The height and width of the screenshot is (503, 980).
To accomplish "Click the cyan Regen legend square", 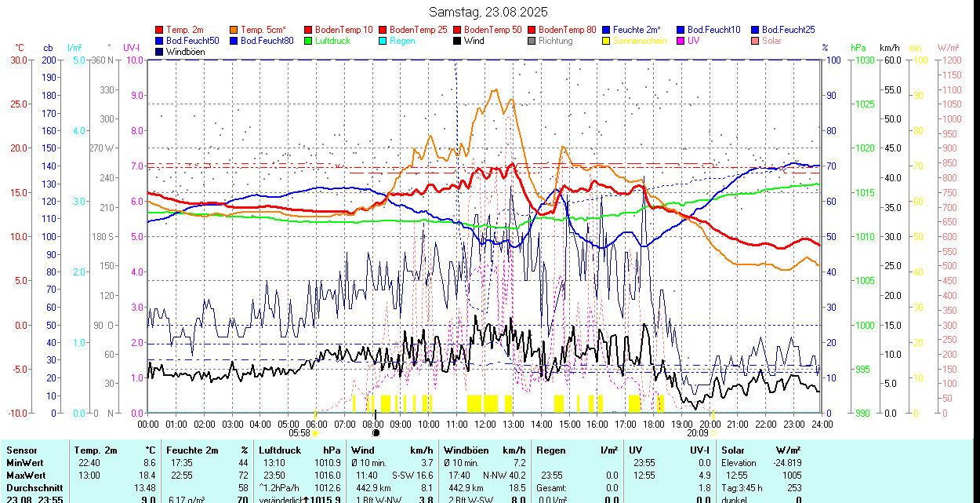I will pyautogui.click(x=383, y=41).
